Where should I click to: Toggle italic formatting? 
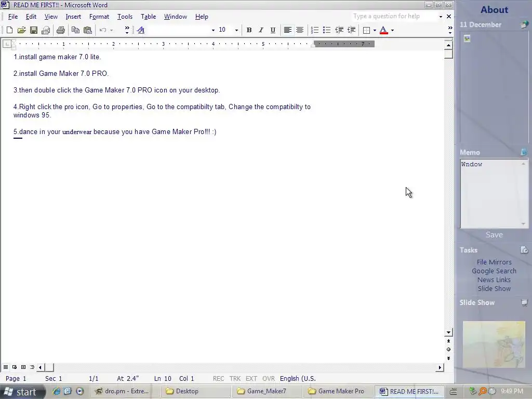[x=261, y=30]
